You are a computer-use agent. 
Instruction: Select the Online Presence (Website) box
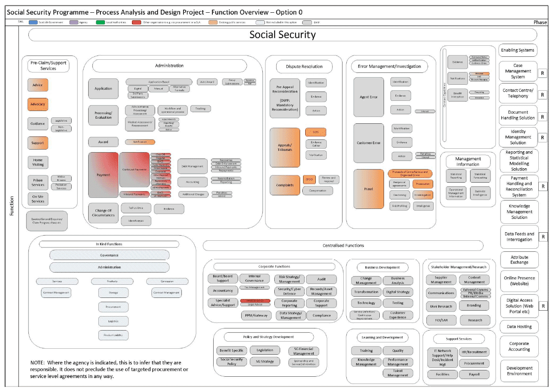tap(519, 281)
